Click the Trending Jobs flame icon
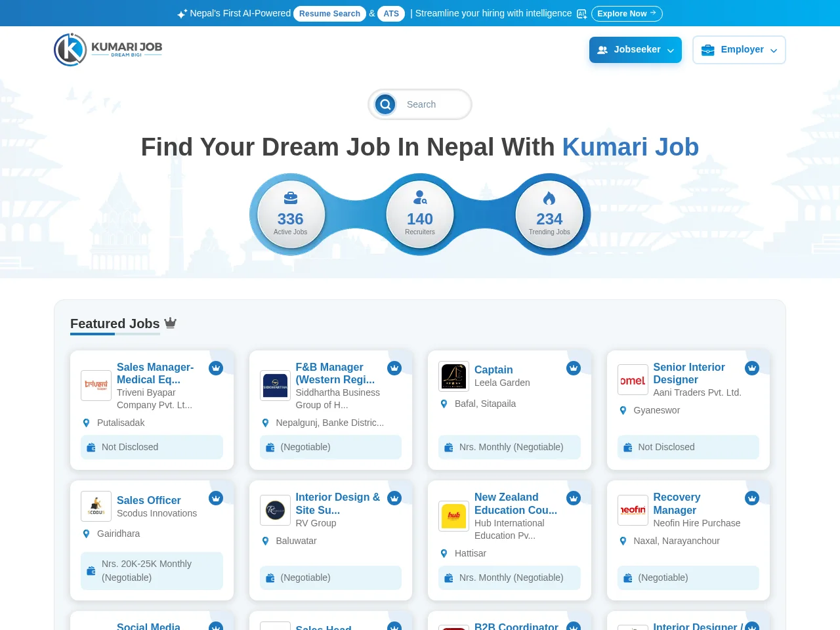Image resolution: width=840 pixels, height=630 pixels. point(549,198)
